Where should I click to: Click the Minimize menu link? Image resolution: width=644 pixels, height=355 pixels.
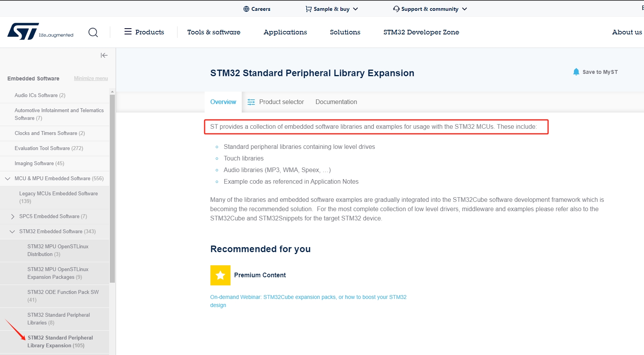coord(91,79)
